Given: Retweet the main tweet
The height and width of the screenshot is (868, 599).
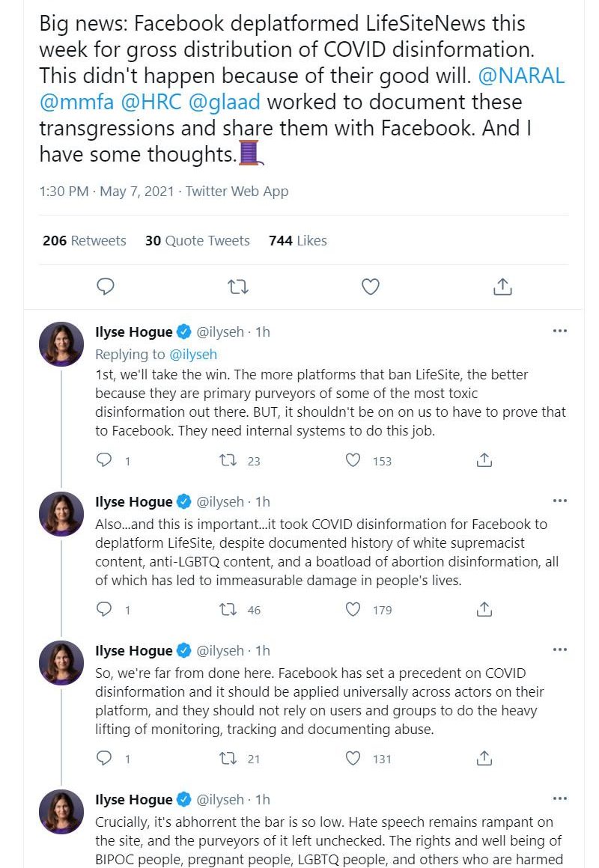Looking at the screenshot, I should point(238,287).
